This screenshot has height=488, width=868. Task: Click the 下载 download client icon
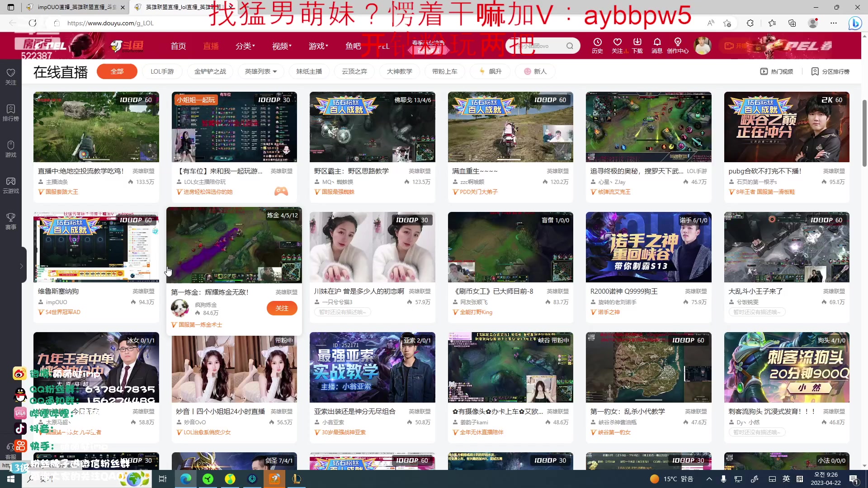[x=637, y=45]
